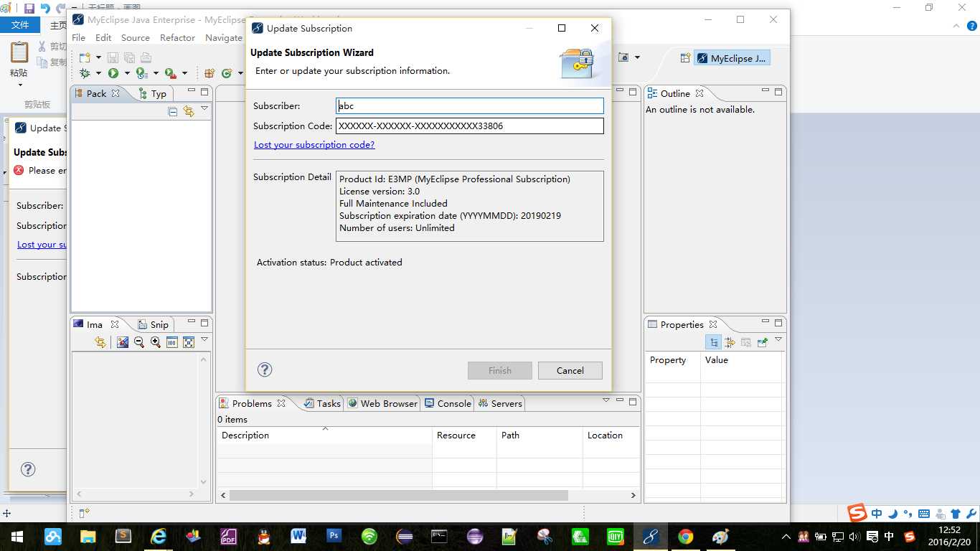Open Debug dropdown arrow
The width and height of the screenshot is (980, 551).
[98, 73]
